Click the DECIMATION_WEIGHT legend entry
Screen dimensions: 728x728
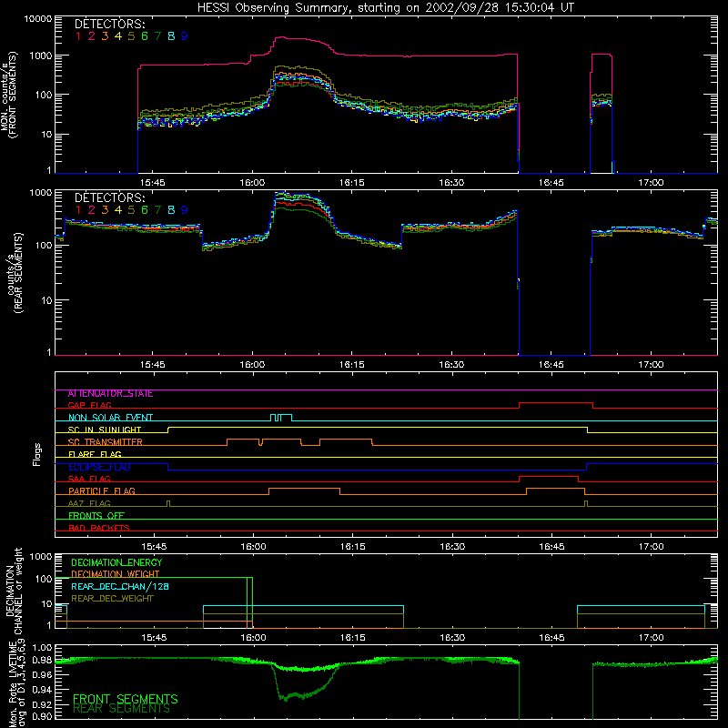coord(116,574)
